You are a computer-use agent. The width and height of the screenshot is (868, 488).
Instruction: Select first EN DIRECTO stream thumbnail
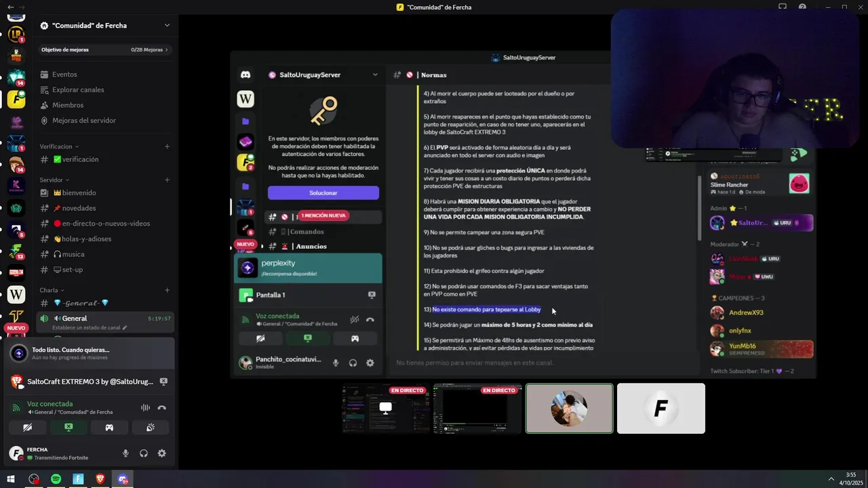387,408
